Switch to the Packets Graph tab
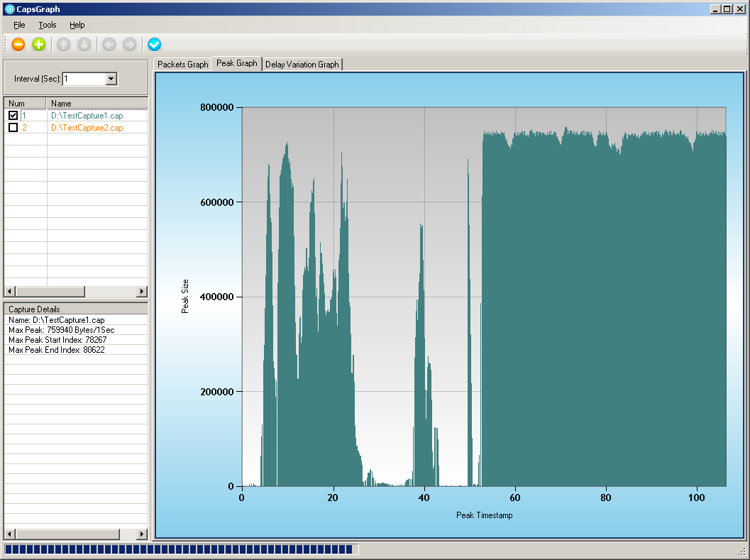 click(183, 65)
